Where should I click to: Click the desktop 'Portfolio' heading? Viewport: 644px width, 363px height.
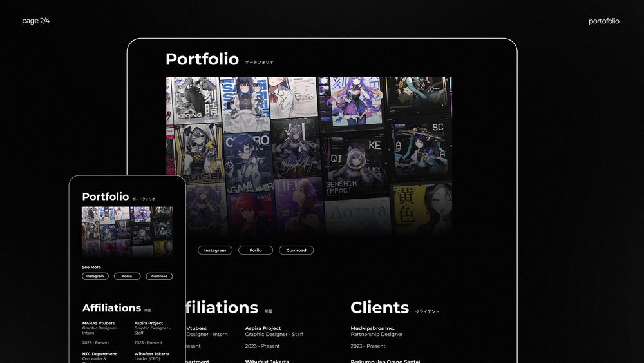(x=202, y=59)
